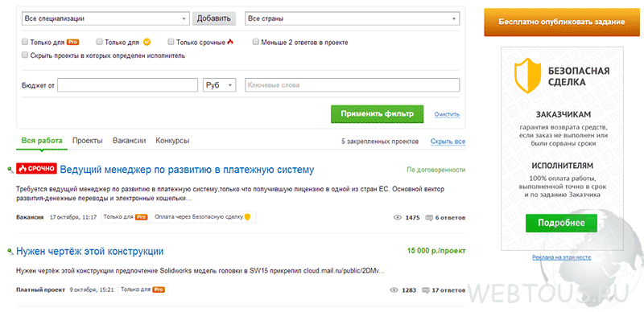
Task: Open 'Нужен чертёж этой конструкции' project
Action: tap(90, 251)
